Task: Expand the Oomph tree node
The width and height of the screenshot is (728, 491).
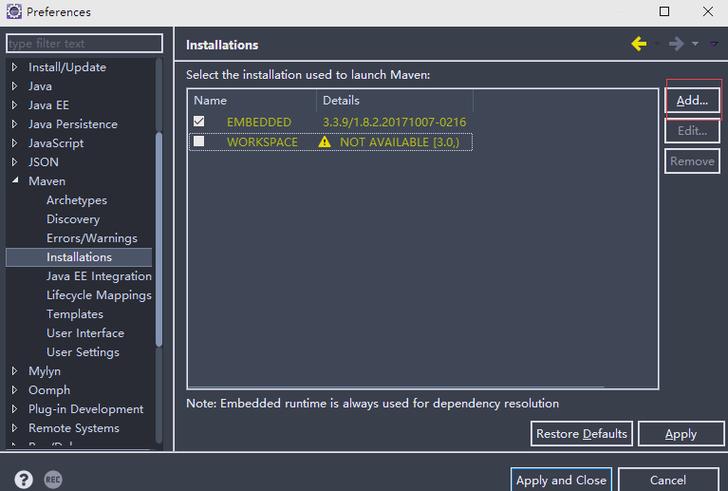Action: coord(14,390)
